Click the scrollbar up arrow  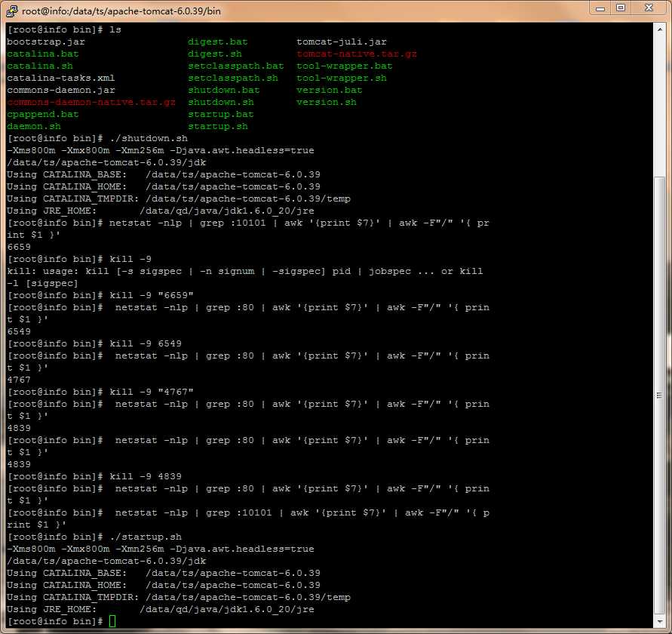tap(660, 29)
